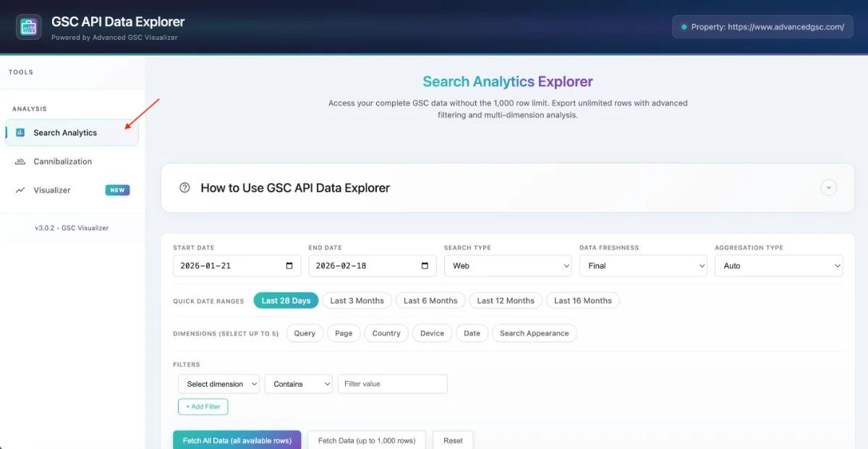Toggle the Device dimension
Screen dimensions: 868x449
[433, 333]
